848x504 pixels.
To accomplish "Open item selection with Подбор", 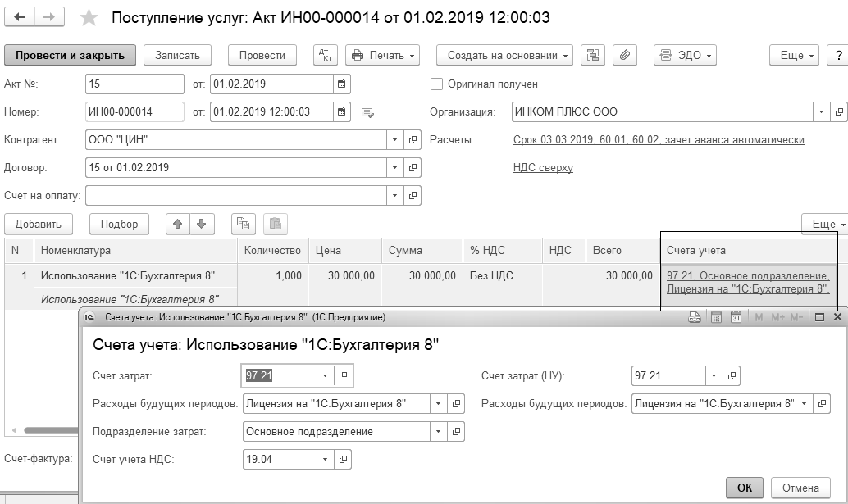I will [120, 224].
